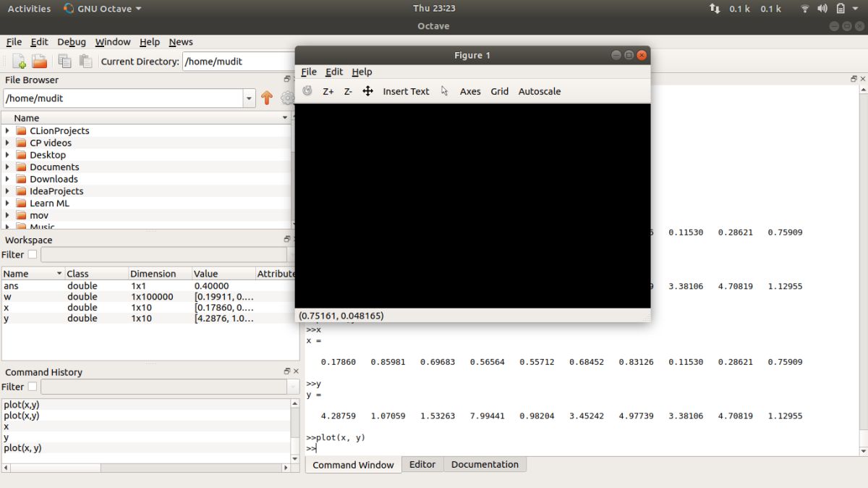Image resolution: width=868 pixels, height=488 pixels.
Task: Open the network indicator in top bar
Action: click(715, 9)
